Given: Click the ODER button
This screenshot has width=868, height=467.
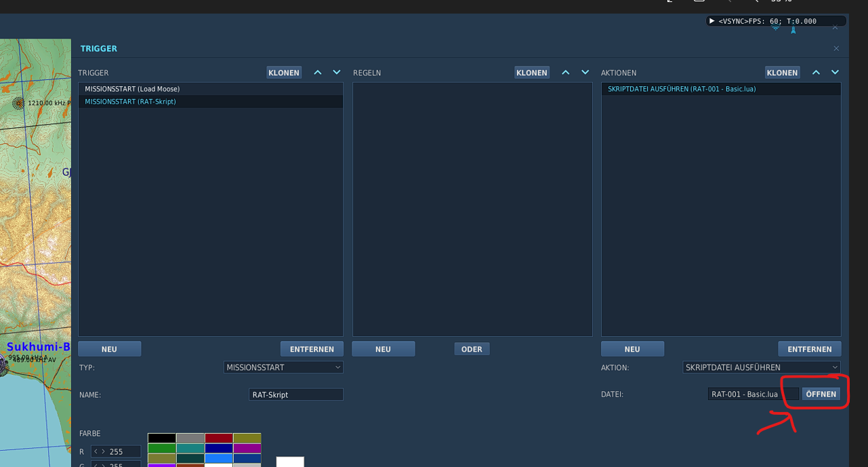Looking at the screenshot, I should [x=472, y=349].
